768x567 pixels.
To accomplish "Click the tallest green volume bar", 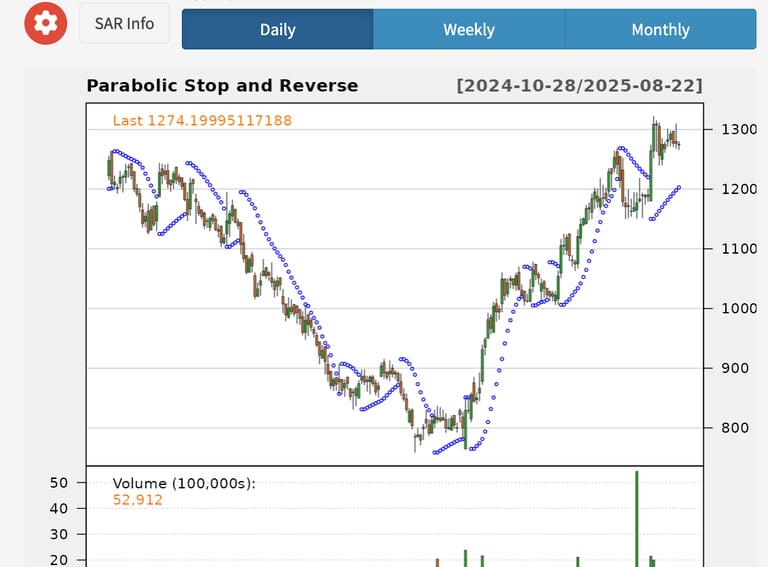I will 637,519.
